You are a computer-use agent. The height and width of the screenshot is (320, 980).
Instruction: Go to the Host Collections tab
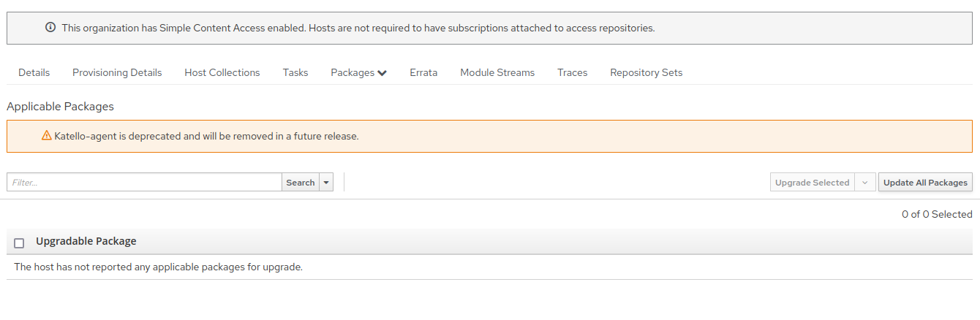coord(222,72)
